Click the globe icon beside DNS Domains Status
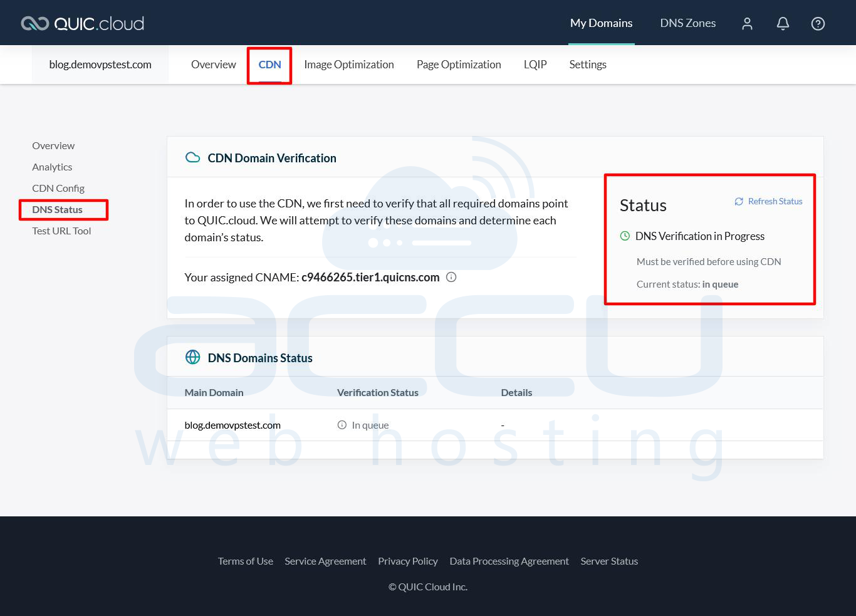856x616 pixels. tap(193, 357)
